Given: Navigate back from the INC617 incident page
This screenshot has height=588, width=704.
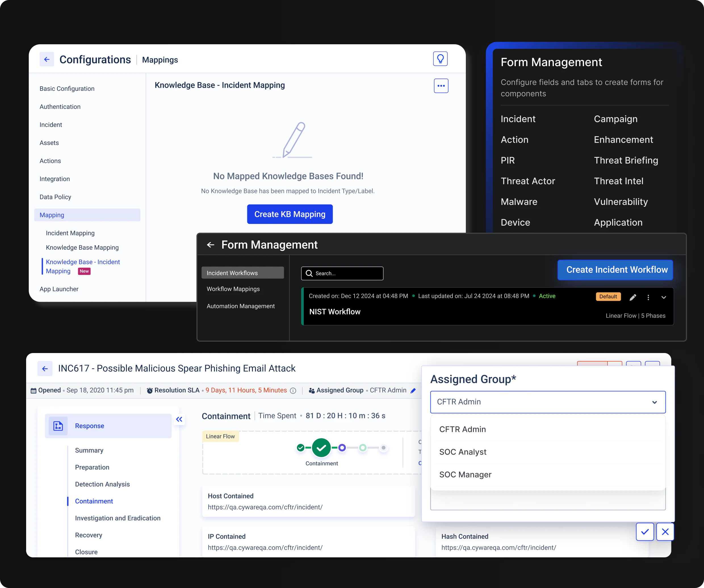Looking at the screenshot, I should 45,369.
